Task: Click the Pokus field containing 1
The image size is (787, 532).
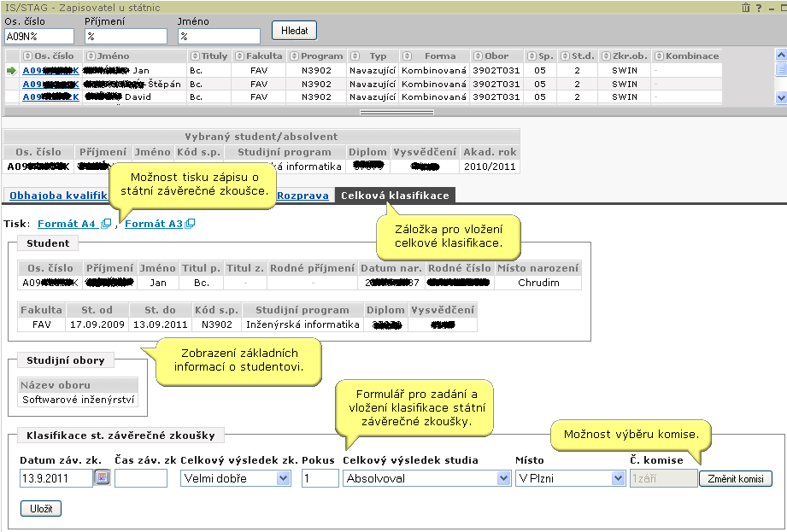Action: tap(320, 478)
